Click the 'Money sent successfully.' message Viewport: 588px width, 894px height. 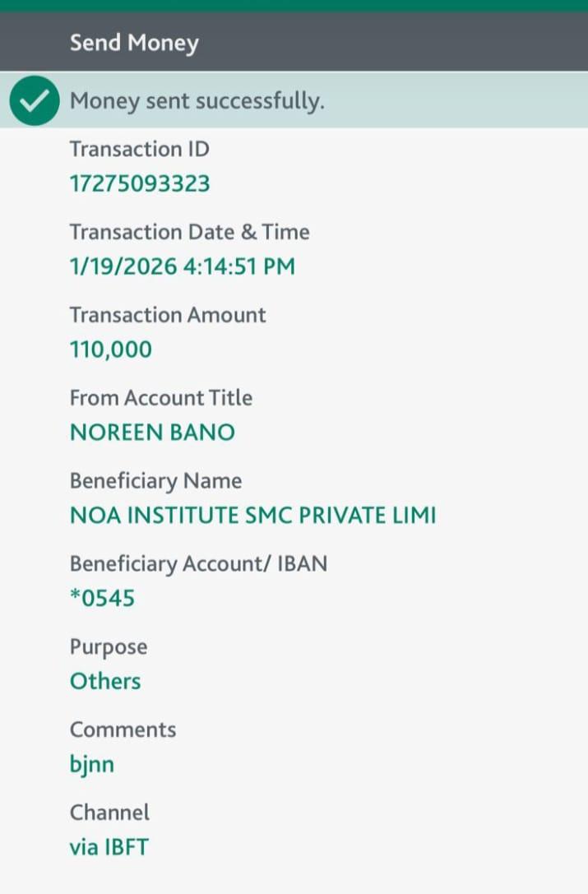[197, 101]
